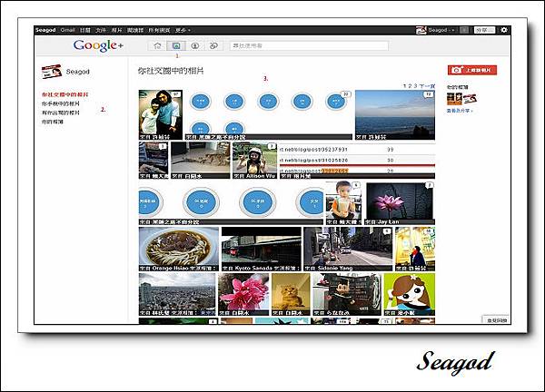Open 所有網頁 (Web) in the top bar
Viewport: 545px width, 392px height.
(x=159, y=31)
